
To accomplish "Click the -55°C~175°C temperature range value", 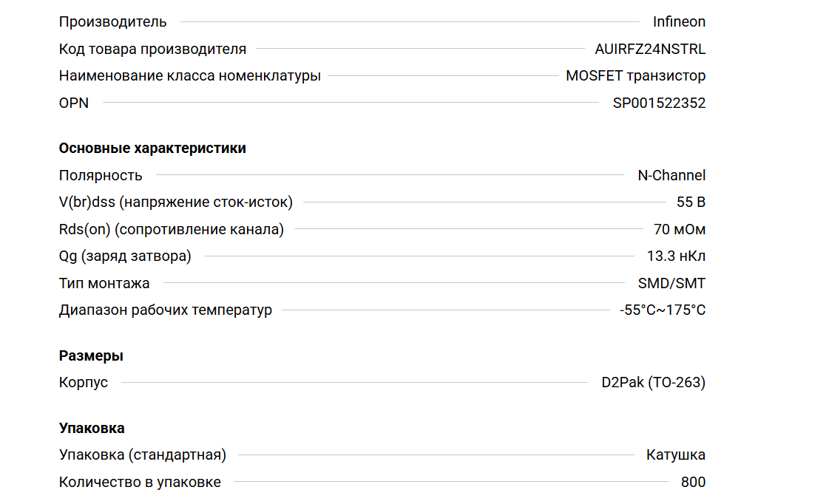I will [663, 310].
